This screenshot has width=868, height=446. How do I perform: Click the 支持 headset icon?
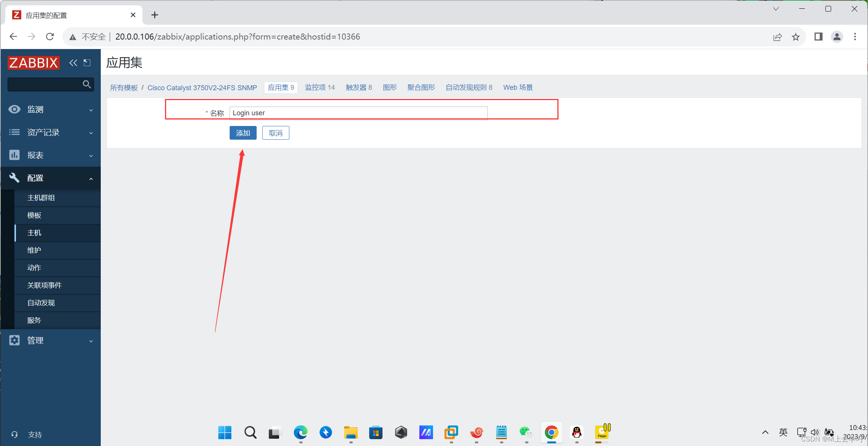coord(14,435)
